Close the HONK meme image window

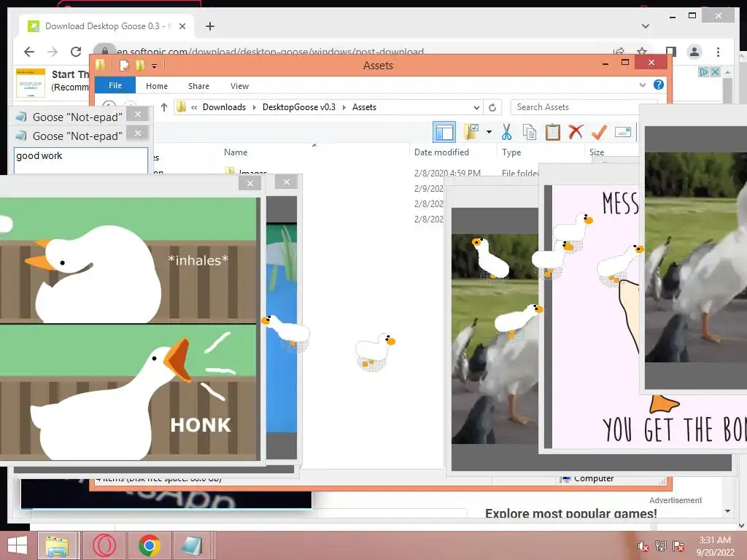click(250, 183)
